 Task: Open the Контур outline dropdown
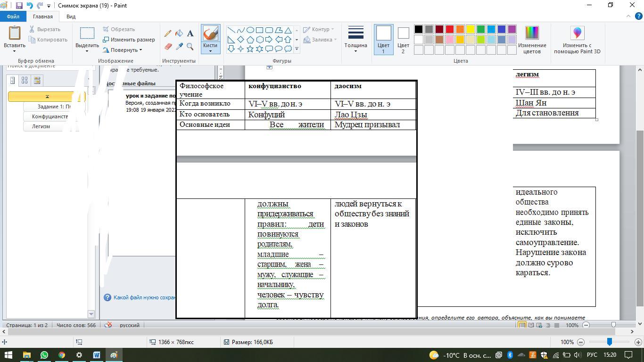click(x=319, y=29)
